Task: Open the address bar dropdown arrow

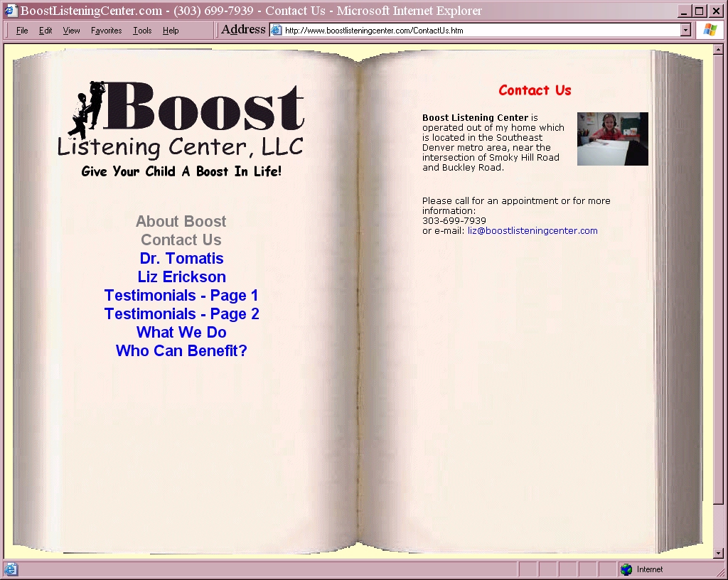Action: coord(685,30)
